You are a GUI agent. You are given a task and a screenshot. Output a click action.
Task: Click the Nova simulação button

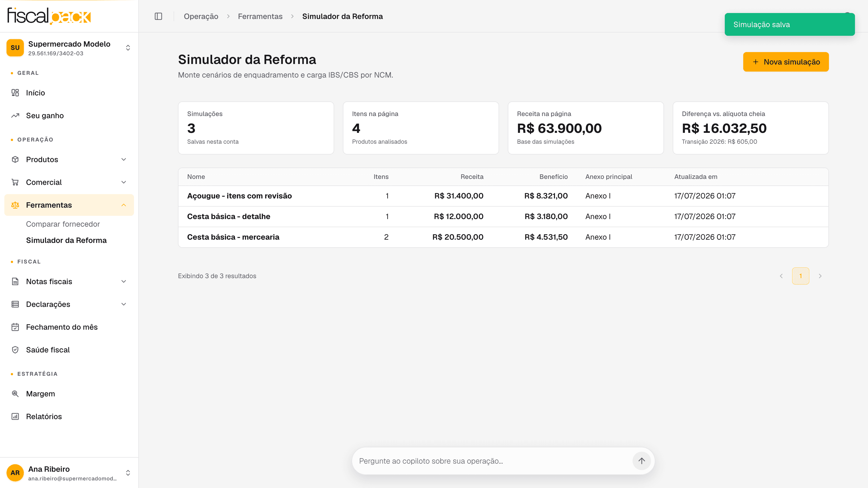coord(786,62)
